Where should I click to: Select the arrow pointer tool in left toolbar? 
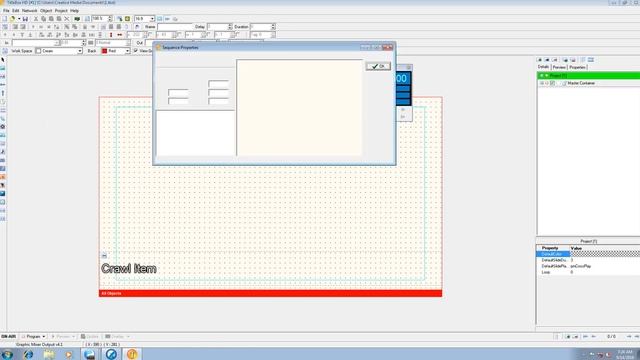pyautogui.click(x=3, y=60)
